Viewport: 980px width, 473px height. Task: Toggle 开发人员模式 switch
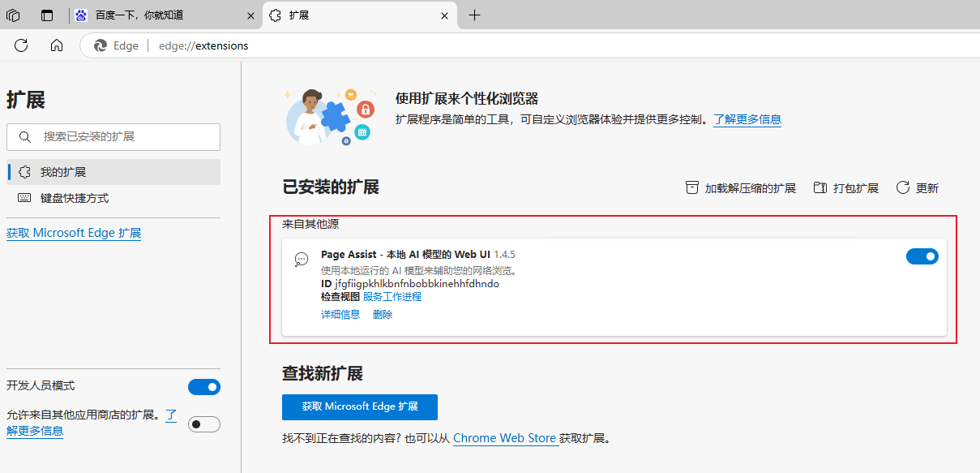click(204, 387)
